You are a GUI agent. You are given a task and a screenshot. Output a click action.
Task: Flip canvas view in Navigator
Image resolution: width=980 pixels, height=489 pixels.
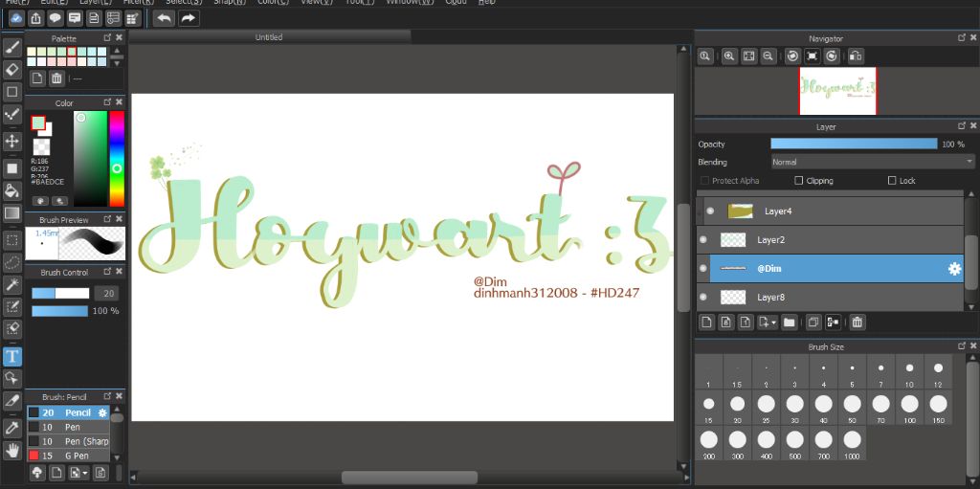click(x=856, y=56)
